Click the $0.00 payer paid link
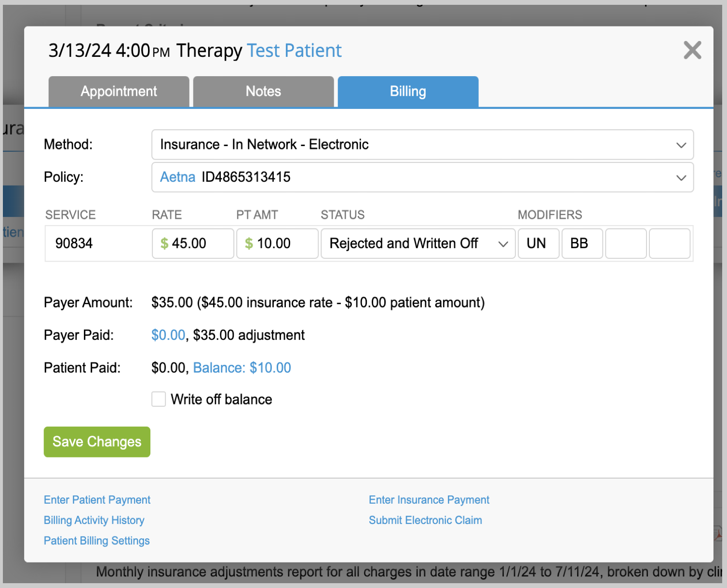Screen dimensions: 727x588 tap(168, 335)
